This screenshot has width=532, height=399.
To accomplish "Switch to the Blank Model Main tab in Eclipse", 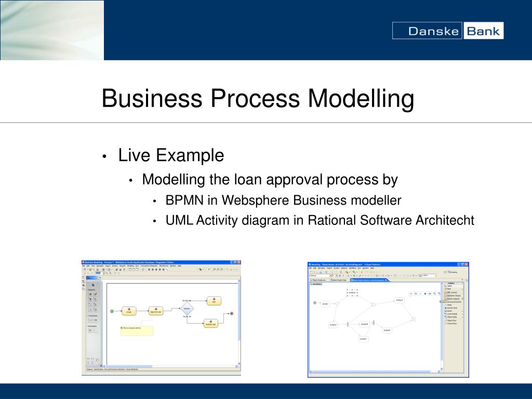I will [339, 280].
